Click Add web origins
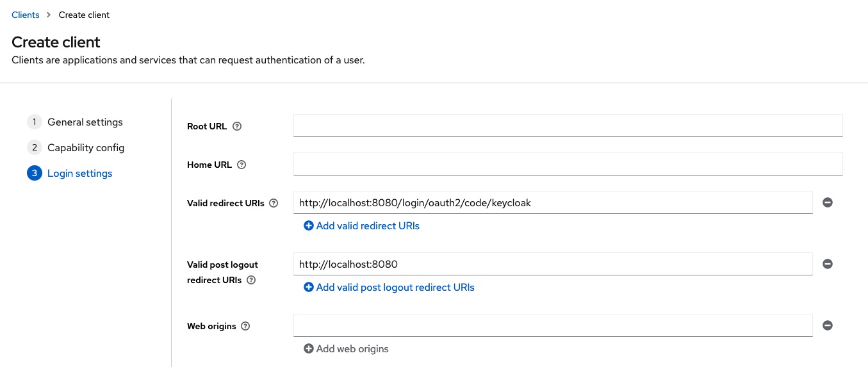This screenshot has height=367, width=868. click(346, 348)
